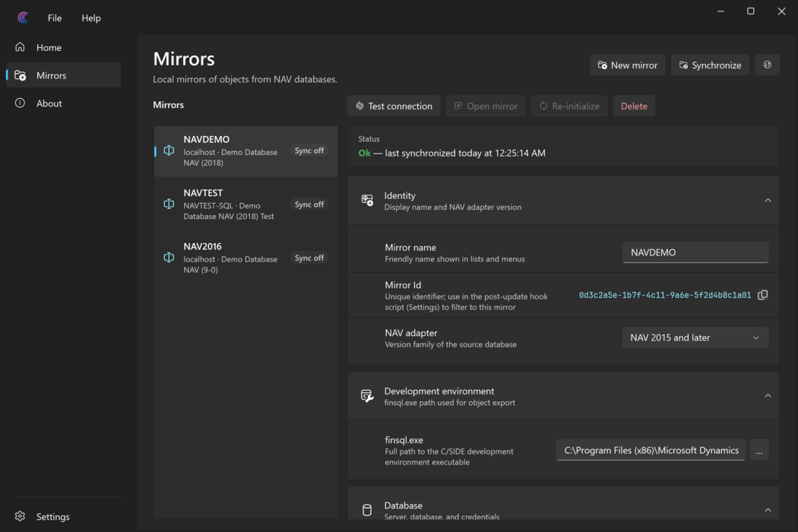
Task: Delete the selected mirror
Action: [634, 106]
